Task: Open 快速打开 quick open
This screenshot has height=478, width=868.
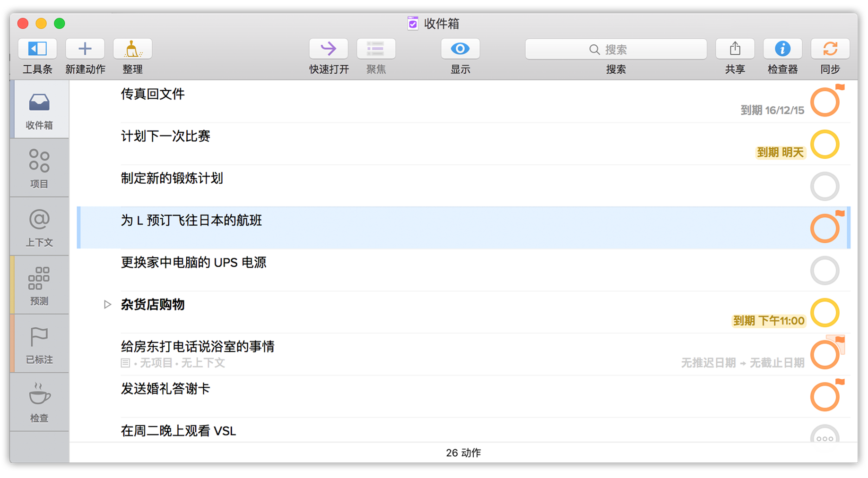Action: [329, 49]
